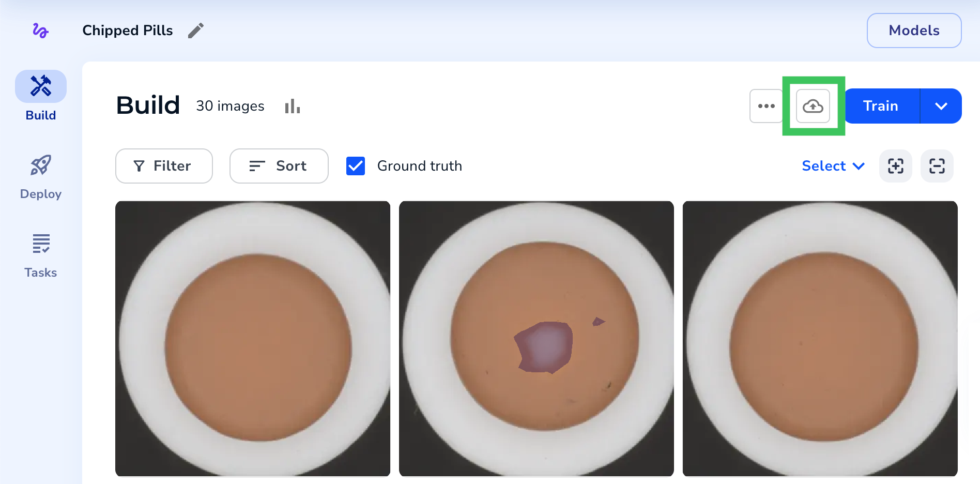The image size is (980, 484).
Task: Open the Select dropdown menu
Action: click(x=832, y=166)
